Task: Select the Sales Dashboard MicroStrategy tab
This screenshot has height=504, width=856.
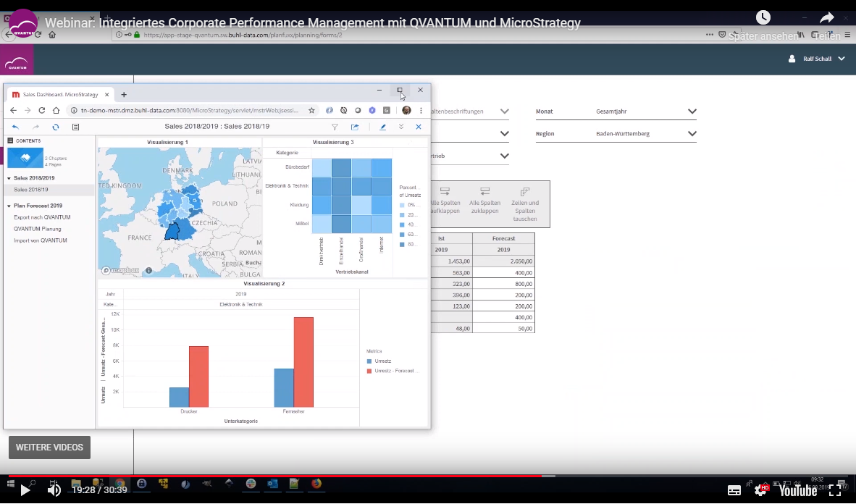Action: [60, 94]
